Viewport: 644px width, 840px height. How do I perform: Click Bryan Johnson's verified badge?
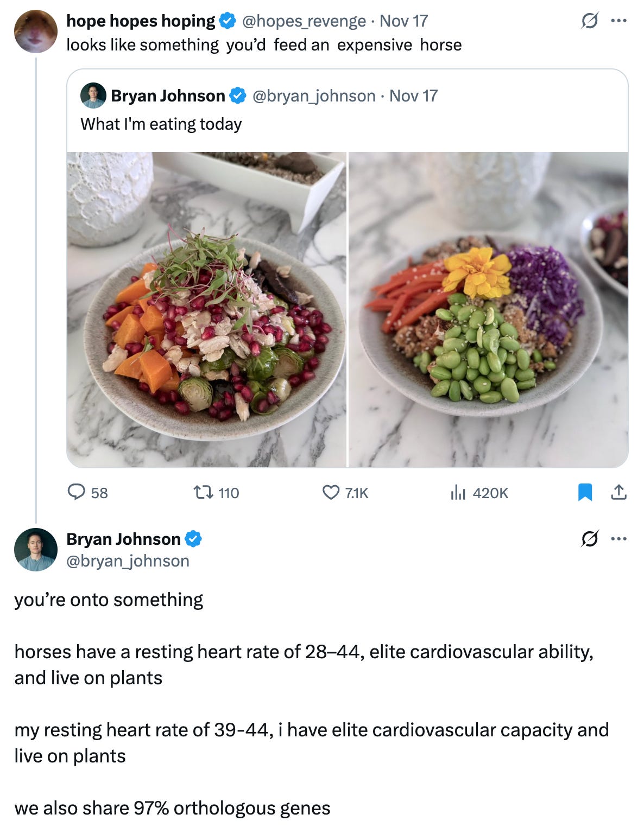[x=237, y=96]
